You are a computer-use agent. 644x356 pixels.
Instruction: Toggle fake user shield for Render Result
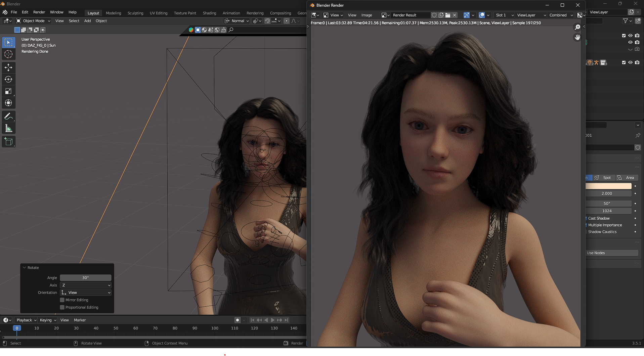434,15
